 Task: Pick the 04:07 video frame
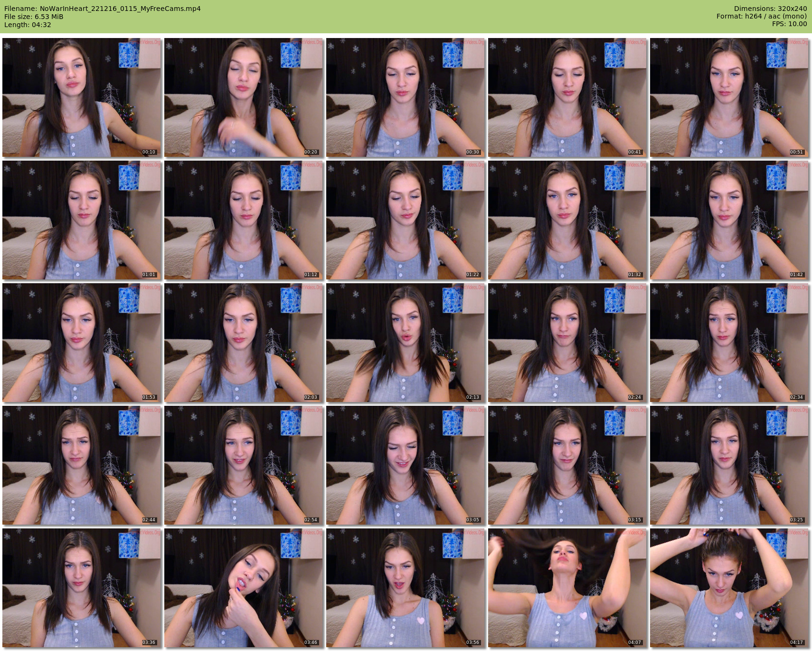click(x=567, y=588)
